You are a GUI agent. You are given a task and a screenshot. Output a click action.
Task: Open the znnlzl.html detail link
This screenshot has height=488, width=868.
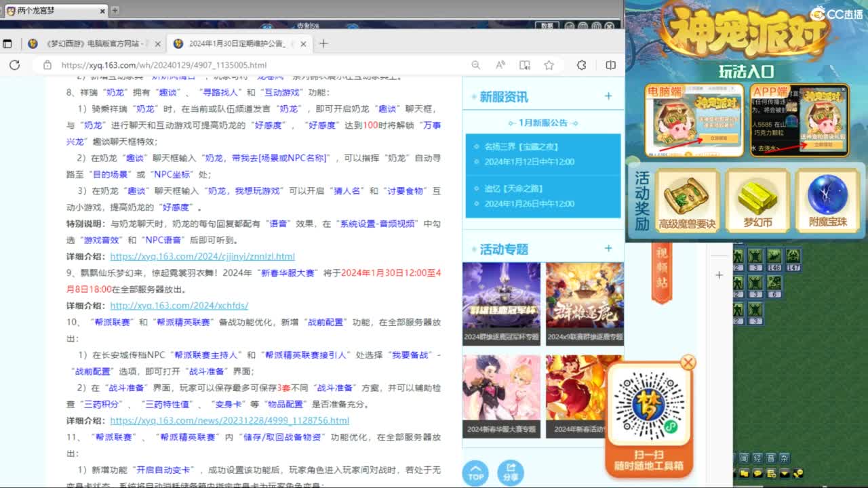click(x=202, y=256)
